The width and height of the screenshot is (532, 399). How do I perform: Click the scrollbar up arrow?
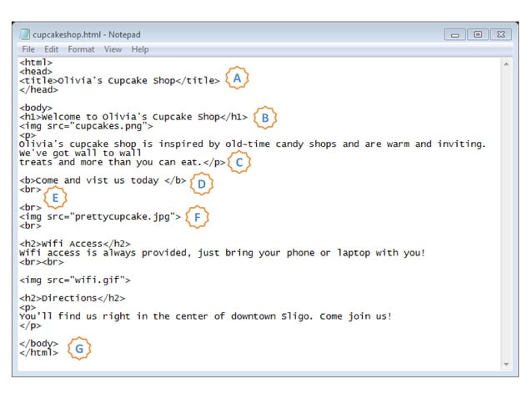point(506,63)
